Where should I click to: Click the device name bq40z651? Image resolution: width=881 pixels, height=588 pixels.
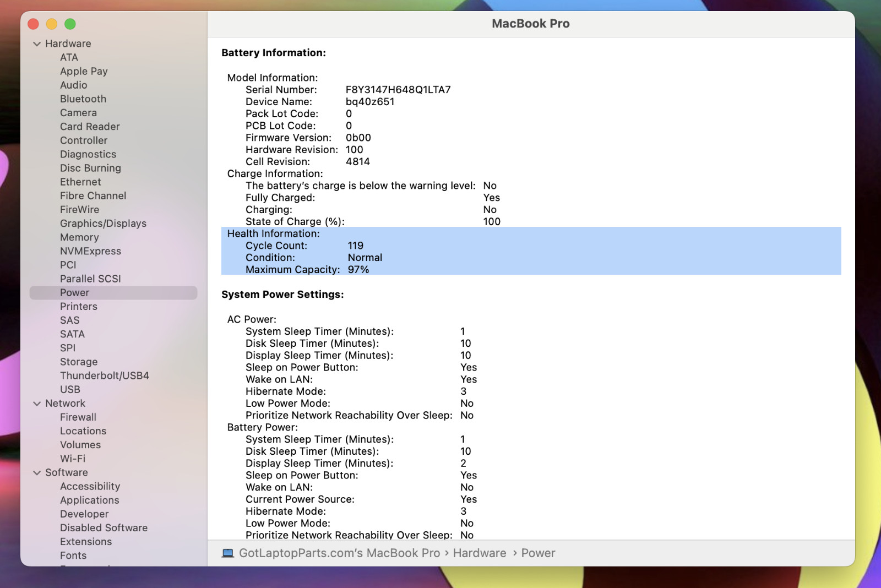pos(370,102)
